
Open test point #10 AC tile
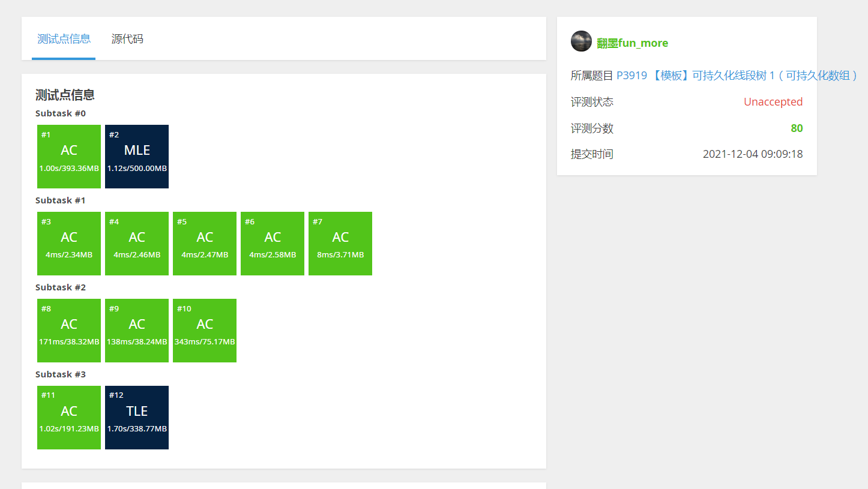click(205, 331)
